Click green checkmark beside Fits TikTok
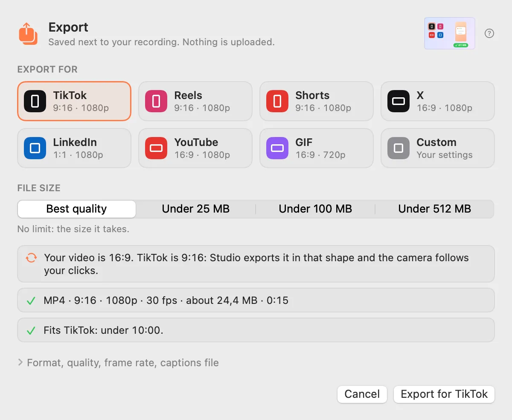 [31, 331]
